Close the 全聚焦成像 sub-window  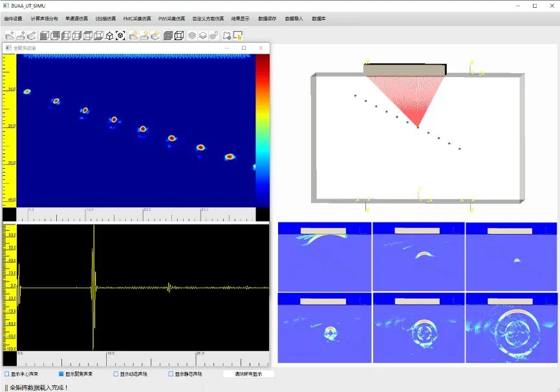(261, 48)
